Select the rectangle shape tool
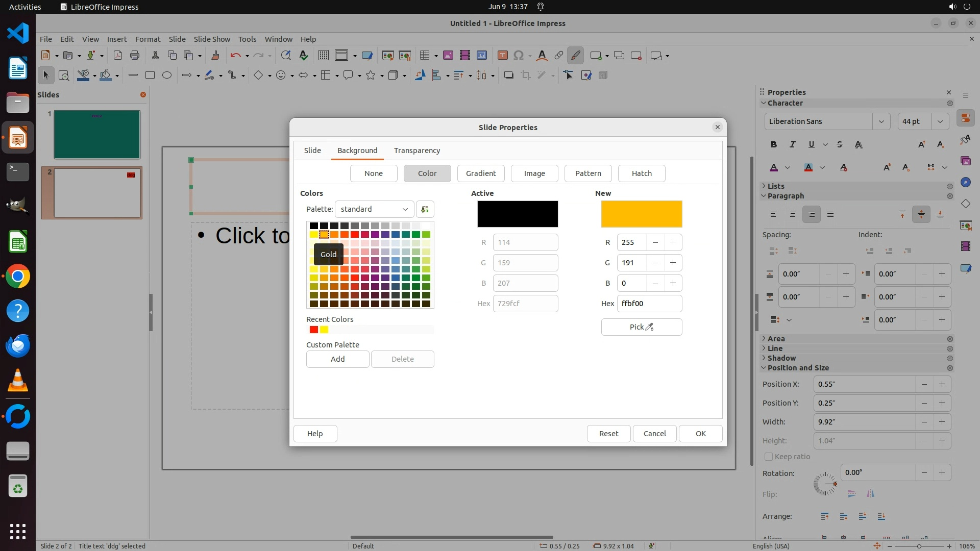This screenshot has height=551, width=980. (x=150, y=75)
